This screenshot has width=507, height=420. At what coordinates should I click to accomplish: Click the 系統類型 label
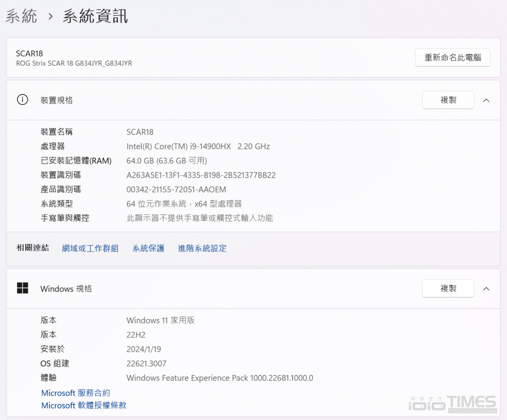(56, 204)
